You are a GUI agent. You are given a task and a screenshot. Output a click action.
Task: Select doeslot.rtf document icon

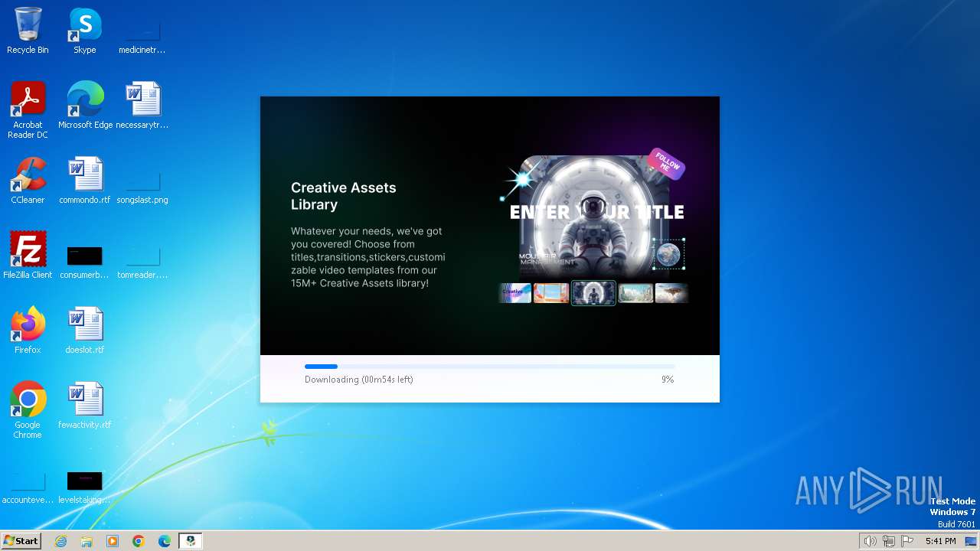coord(85,331)
